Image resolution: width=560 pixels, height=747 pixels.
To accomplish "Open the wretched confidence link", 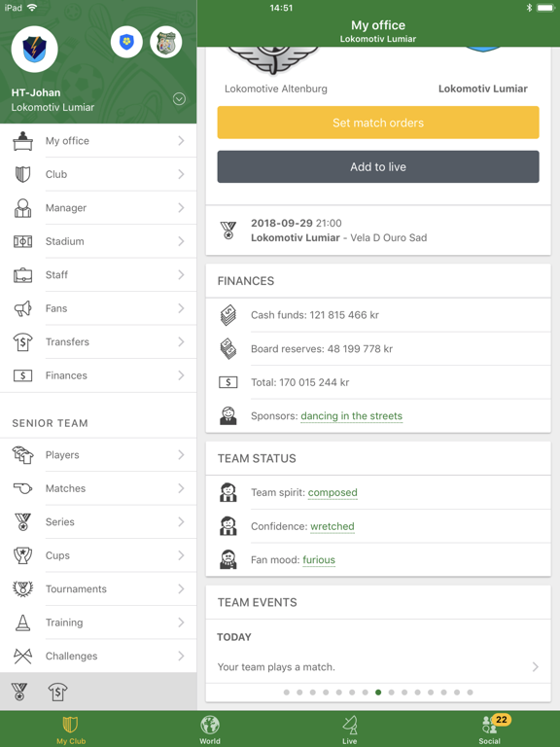I will coord(332,526).
